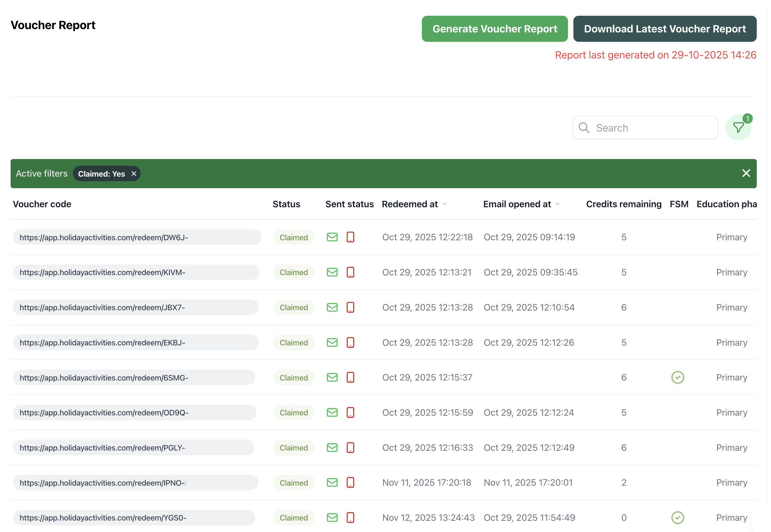This screenshot has height=532, width=771.
Task: Remove the Claimed: Yes filter chip
Action: point(134,174)
